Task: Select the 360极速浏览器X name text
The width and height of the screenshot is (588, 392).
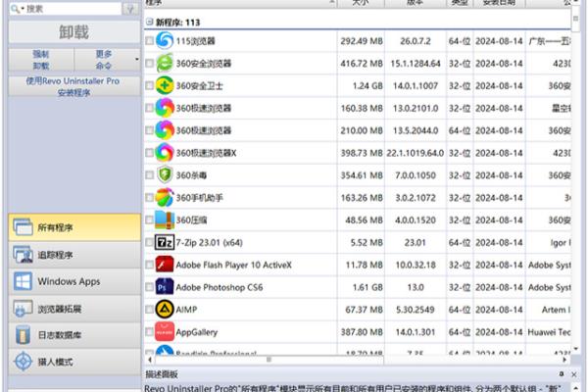Action: tap(206, 153)
